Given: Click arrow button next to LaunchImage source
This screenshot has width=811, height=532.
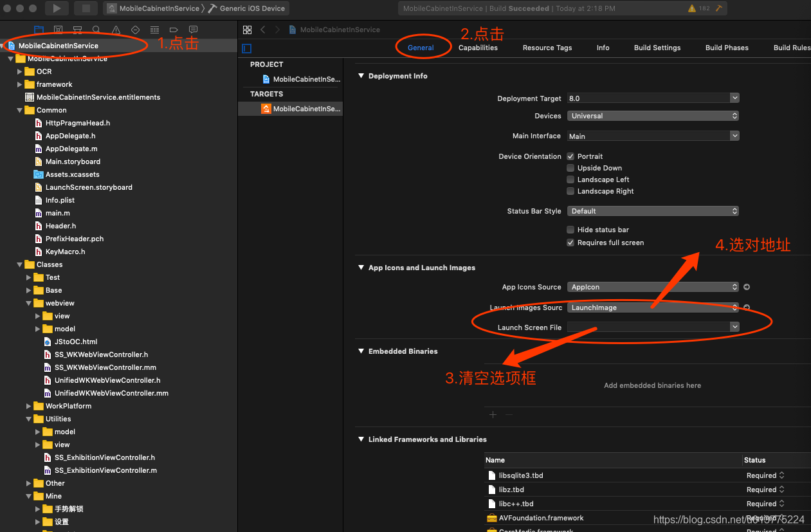Looking at the screenshot, I should click(747, 307).
